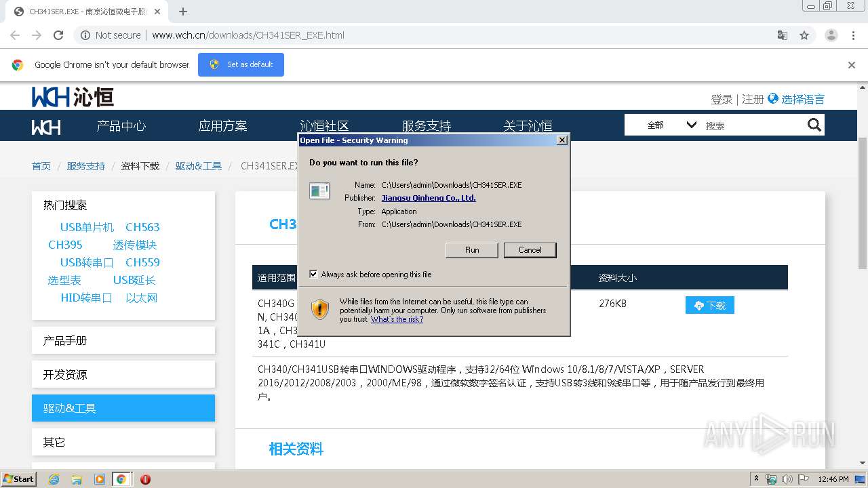Click the WCH 沁恒 logo at top
868x488 pixels.
coord(73,97)
